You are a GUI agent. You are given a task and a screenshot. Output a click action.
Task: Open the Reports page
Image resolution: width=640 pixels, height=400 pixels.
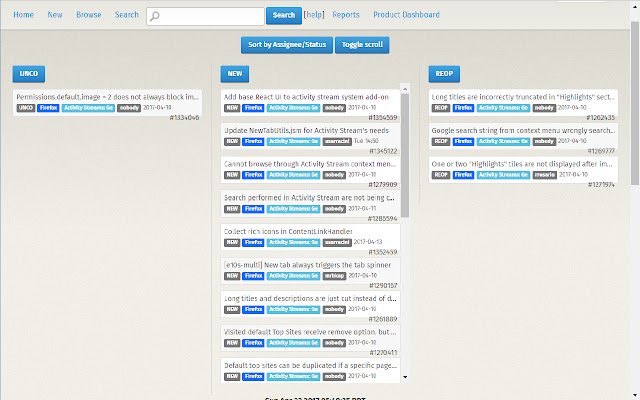[x=346, y=15]
